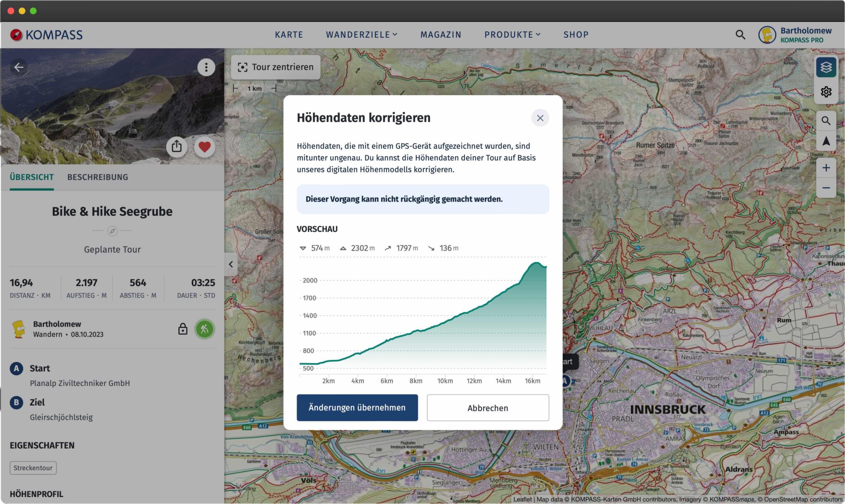Expand the PRODUKTE dropdown

pyautogui.click(x=512, y=35)
